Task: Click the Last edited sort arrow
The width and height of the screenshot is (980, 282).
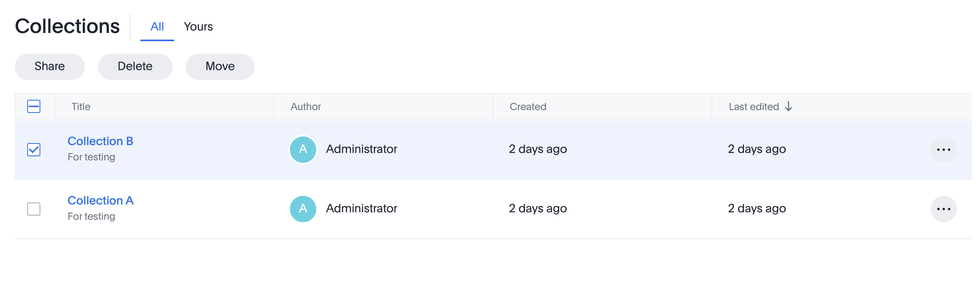Action: (789, 107)
